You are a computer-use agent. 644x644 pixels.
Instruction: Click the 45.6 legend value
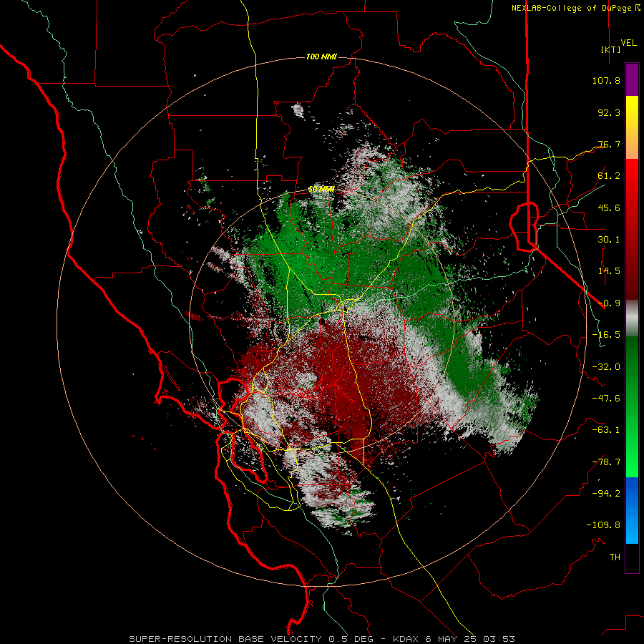[609, 208]
